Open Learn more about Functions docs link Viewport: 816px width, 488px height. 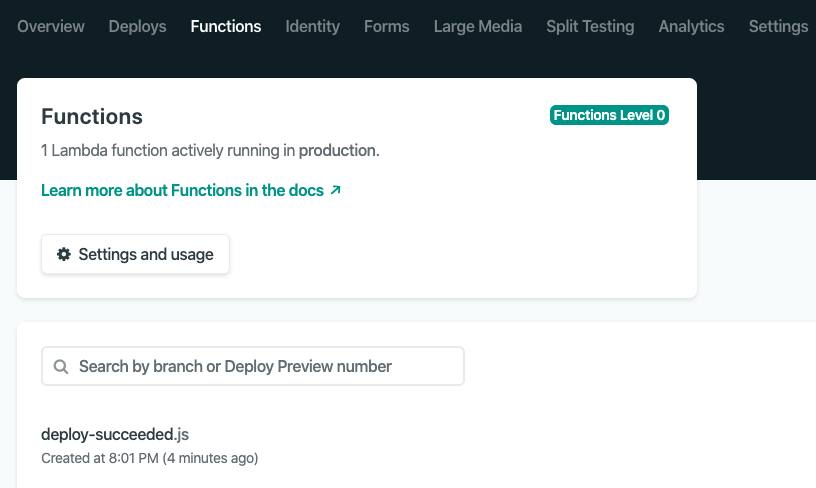click(191, 190)
